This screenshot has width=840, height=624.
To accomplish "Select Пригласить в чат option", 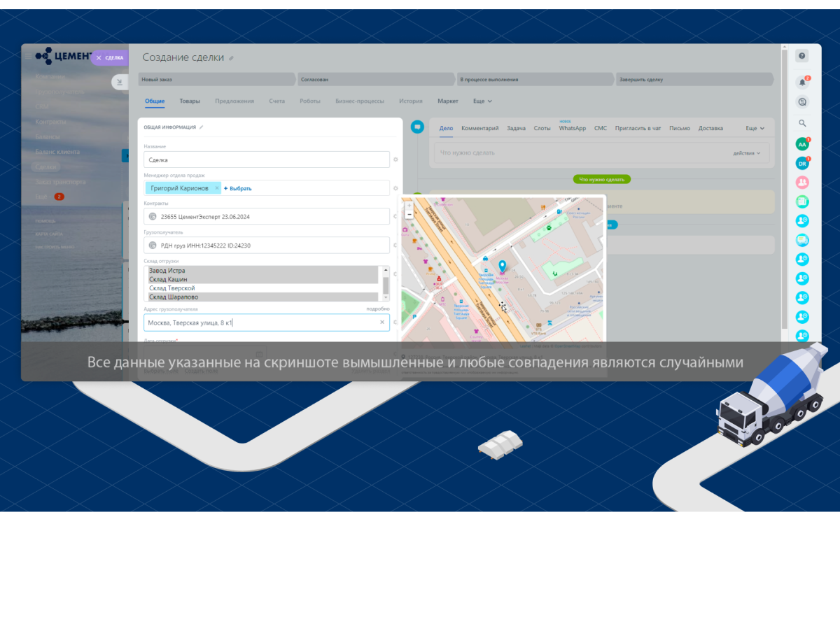I will (638, 129).
